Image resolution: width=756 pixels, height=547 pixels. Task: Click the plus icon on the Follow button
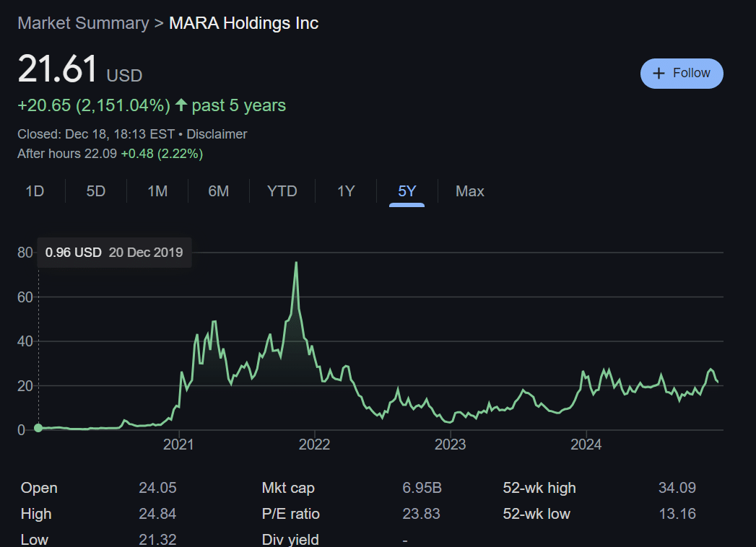pos(659,73)
